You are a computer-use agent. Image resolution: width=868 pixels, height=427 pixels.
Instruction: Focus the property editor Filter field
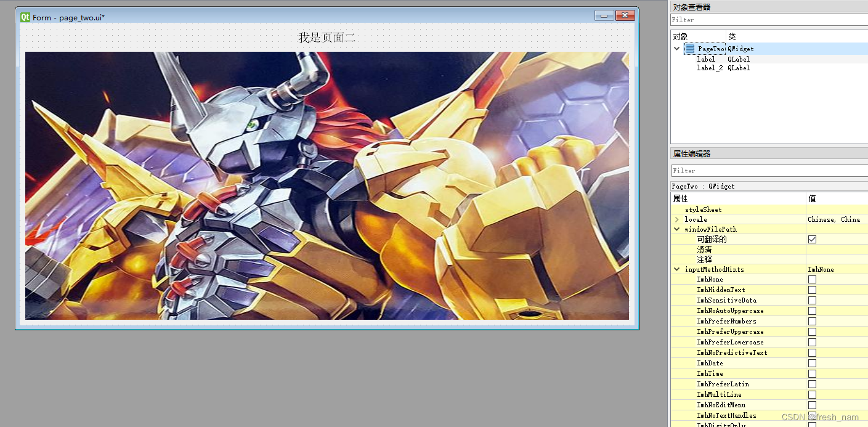(769, 171)
